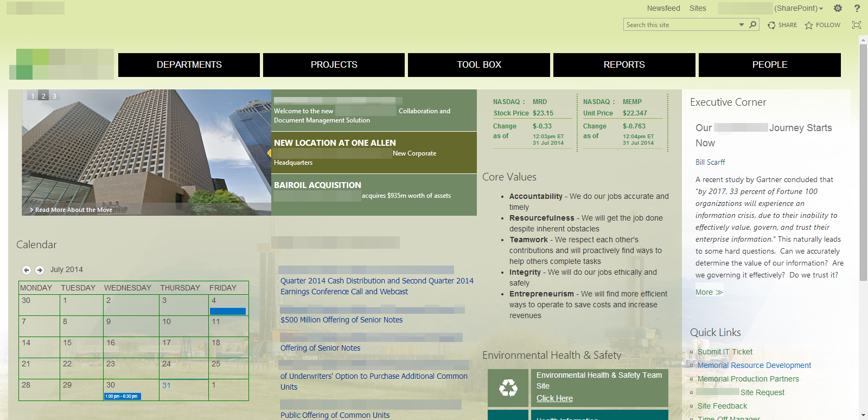The width and height of the screenshot is (868, 420).
Task: Open the REPORTS menu
Action: 624,65
